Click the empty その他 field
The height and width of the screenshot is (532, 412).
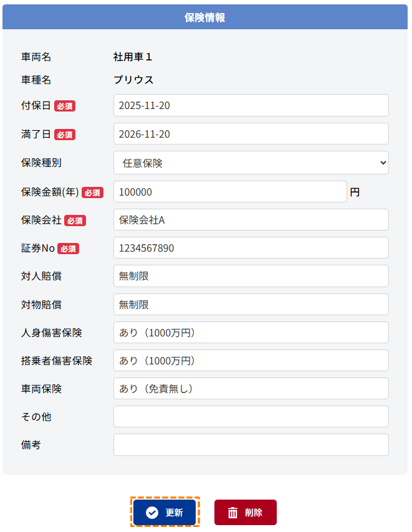(251, 417)
